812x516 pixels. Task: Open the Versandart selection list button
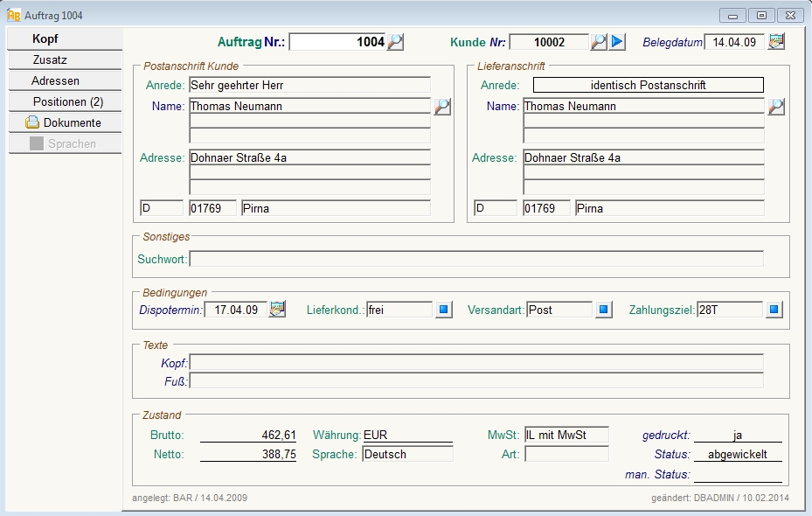click(x=604, y=310)
